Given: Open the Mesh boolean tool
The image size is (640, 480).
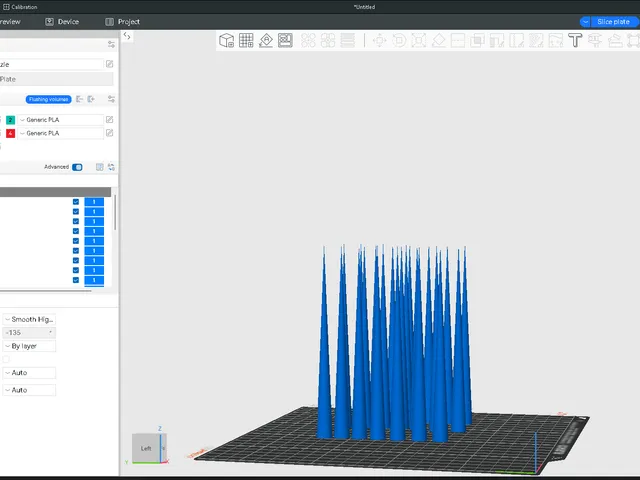Looking at the screenshot, I should coord(477,40).
